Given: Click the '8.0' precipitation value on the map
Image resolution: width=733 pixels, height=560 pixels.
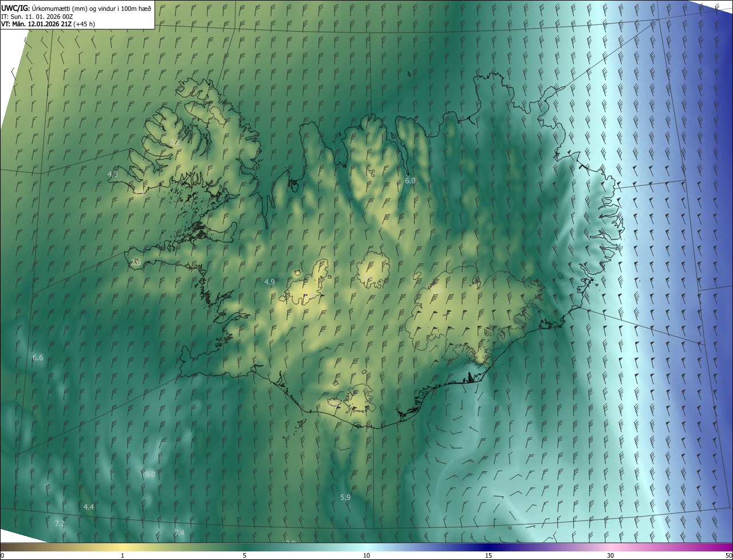Looking at the screenshot, I should click(x=150, y=474).
